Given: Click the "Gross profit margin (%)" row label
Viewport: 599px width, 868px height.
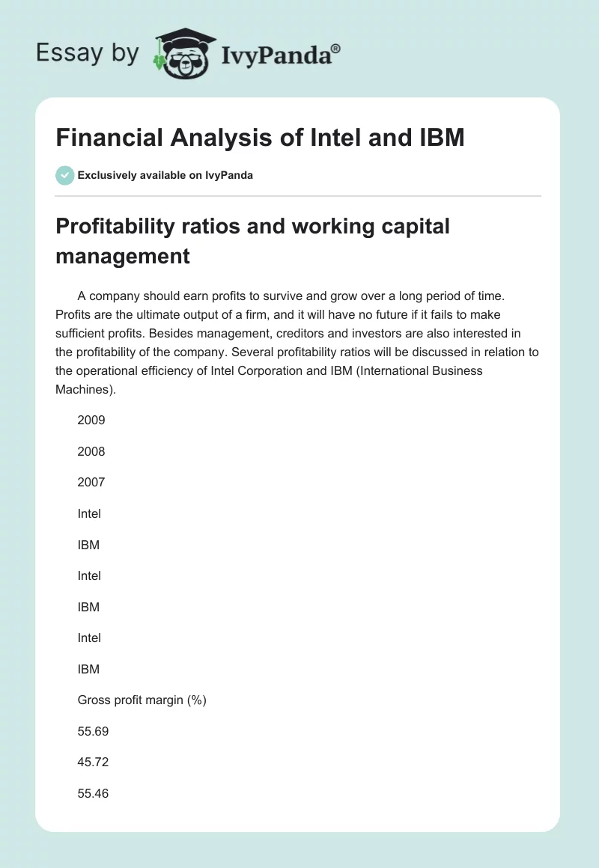Looking at the screenshot, I should (x=142, y=700).
